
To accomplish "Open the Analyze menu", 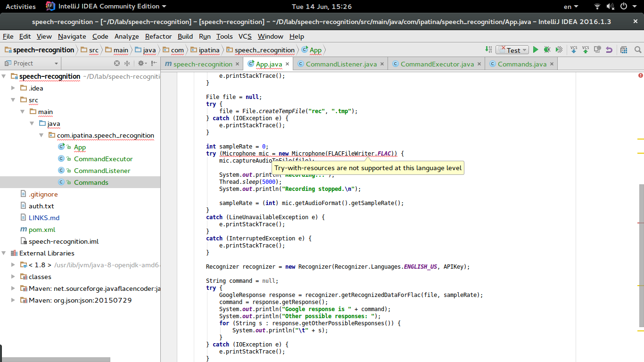I will [127, 36].
